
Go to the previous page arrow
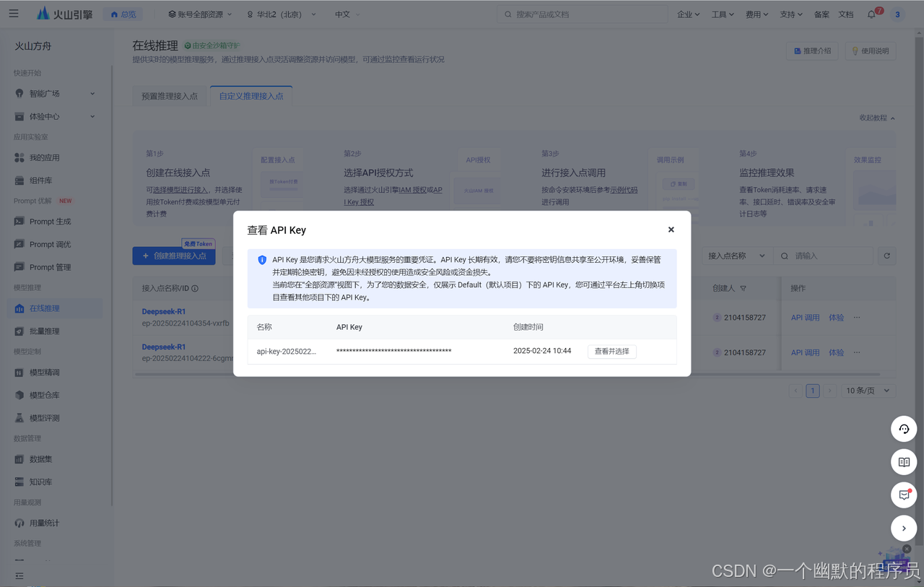tap(796, 391)
